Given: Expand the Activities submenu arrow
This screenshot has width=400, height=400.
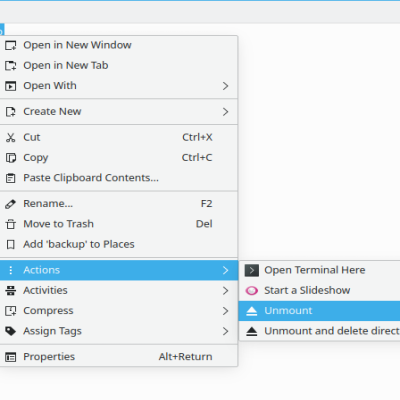Looking at the screenshot, I should [x=226, y=291].
